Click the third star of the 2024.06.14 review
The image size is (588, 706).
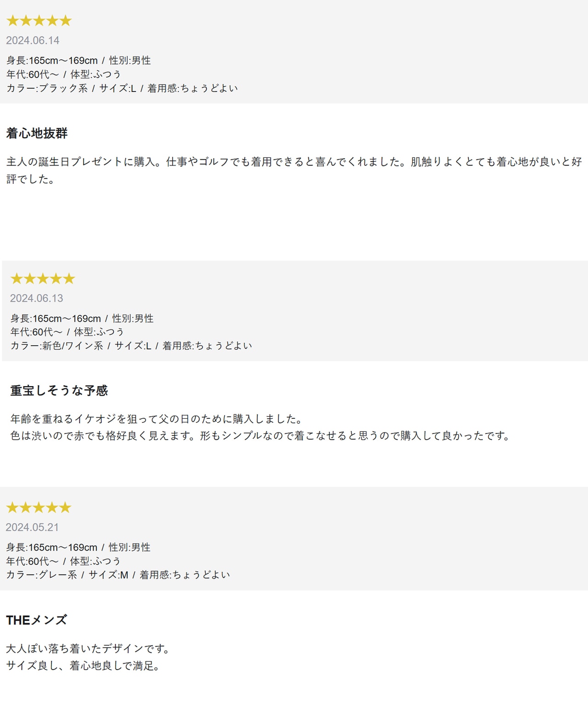click(x=39, y=21)
